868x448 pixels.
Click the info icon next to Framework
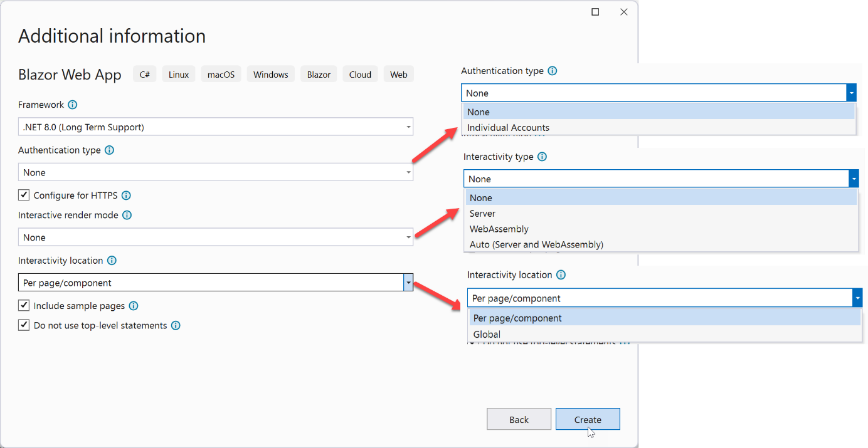[x=73, y=105]
